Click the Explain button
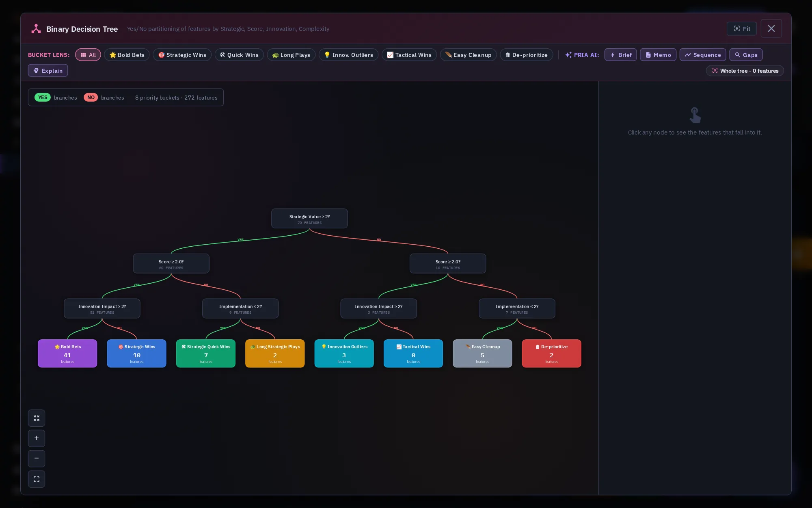The width and height of the screenshot is (812, 508). click(x=48, y=71)
